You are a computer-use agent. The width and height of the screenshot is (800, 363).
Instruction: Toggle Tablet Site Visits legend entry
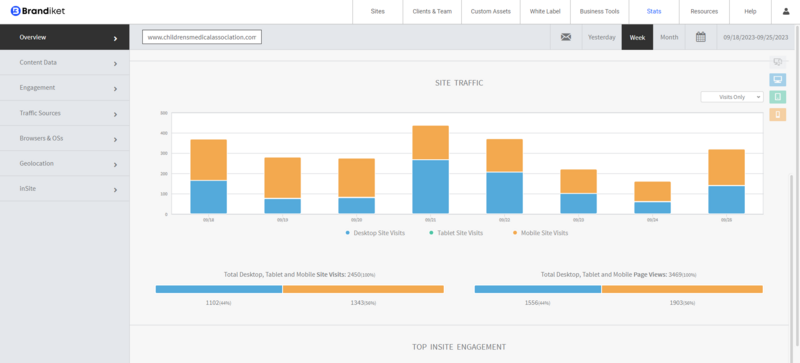point(456,233)
